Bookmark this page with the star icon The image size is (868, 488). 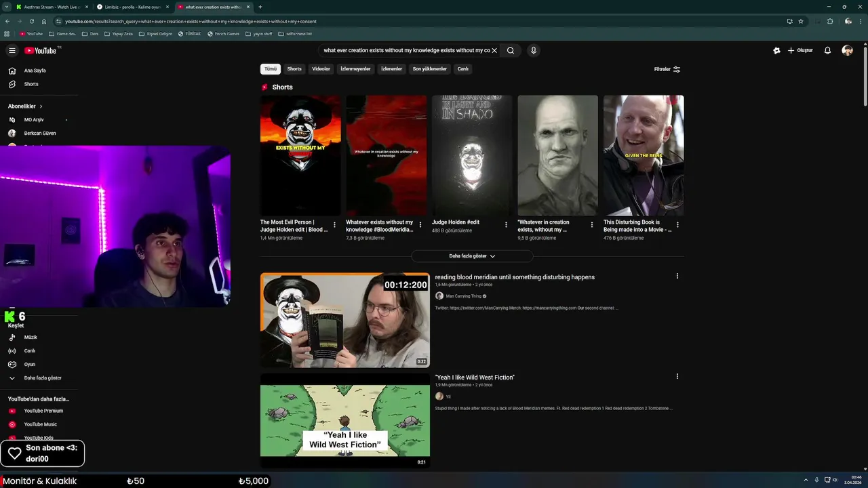tap(801, 21)
